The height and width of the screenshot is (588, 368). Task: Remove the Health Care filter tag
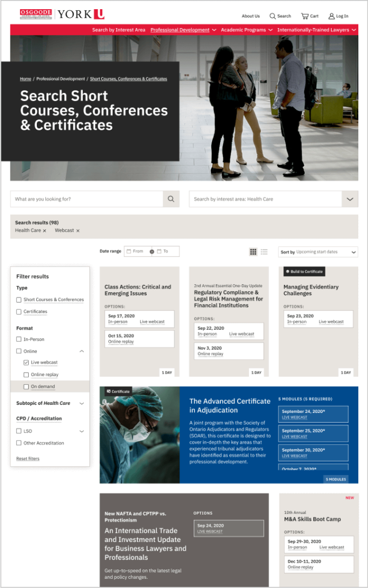point(44,231)
